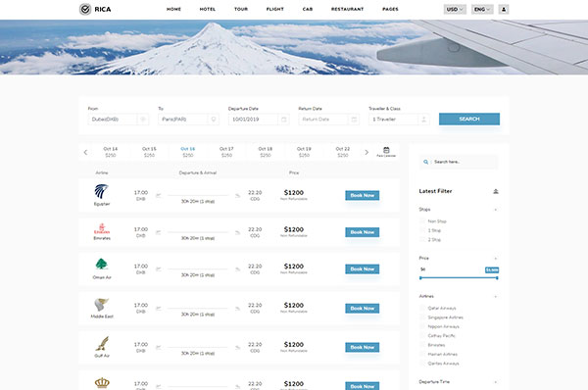The width and height of the screenshot is (588, 390).
Task: Open the HOTEL menu item
Action: pyautogui.click(x=208, y=9)
